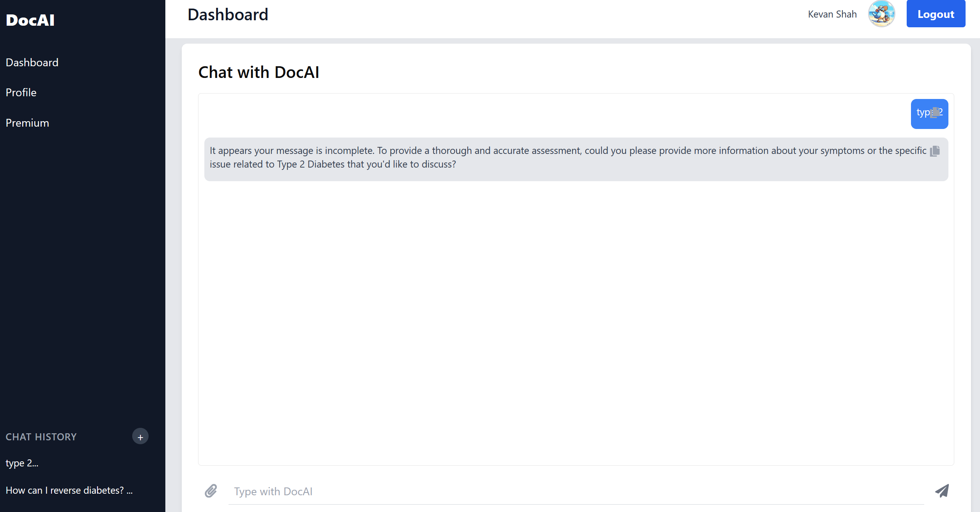Open the 'type 2...' chat history
This screenshot has width=980, height=512.
pyautogui.click(x=22, y=463)
